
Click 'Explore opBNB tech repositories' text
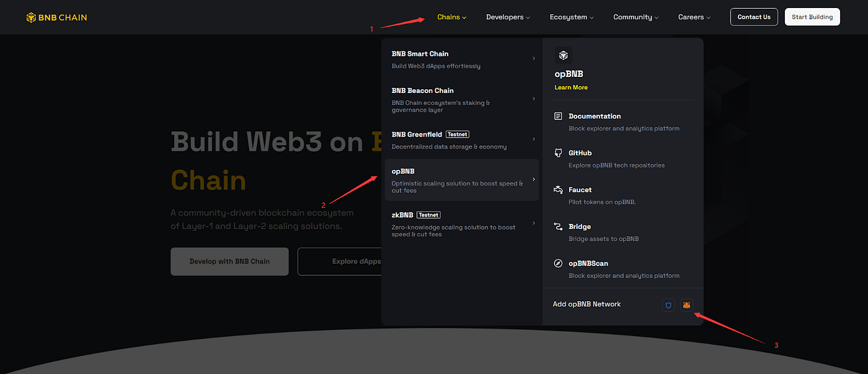[x=616, y=165]
